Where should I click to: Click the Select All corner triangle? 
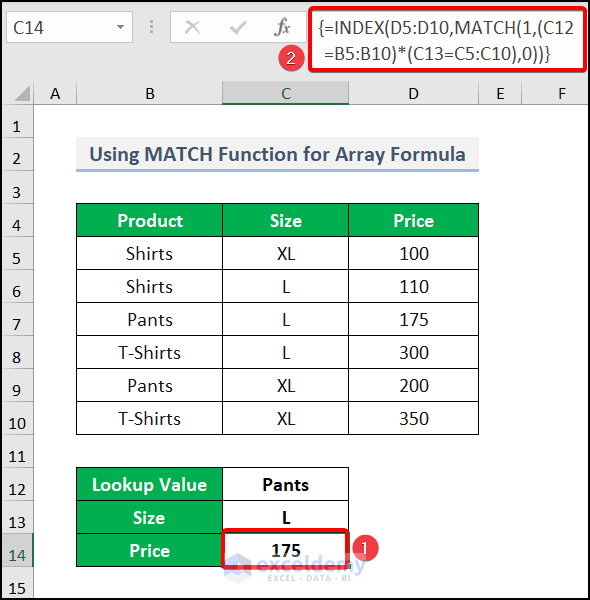[x=22, y=94]
